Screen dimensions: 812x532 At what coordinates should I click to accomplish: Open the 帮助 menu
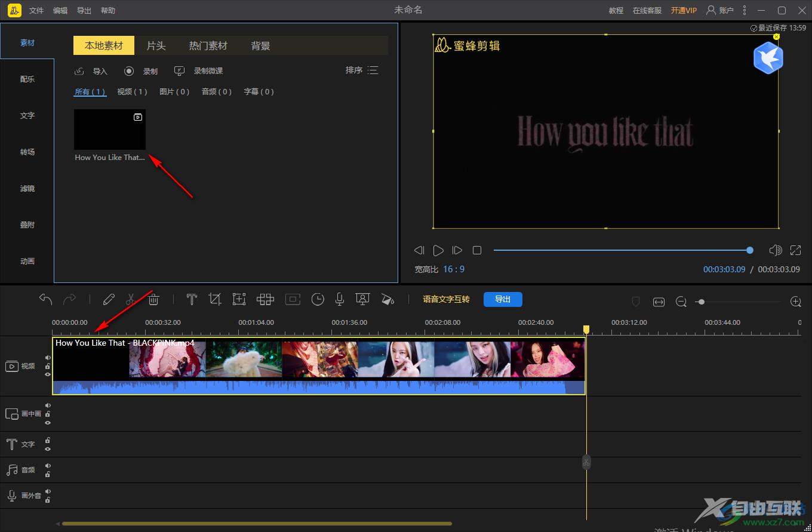[x=108, y=11]
